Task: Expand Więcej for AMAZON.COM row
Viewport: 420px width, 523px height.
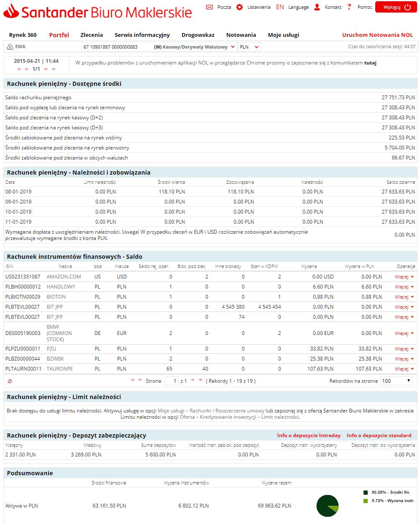Action: click(x=404, y=277)
